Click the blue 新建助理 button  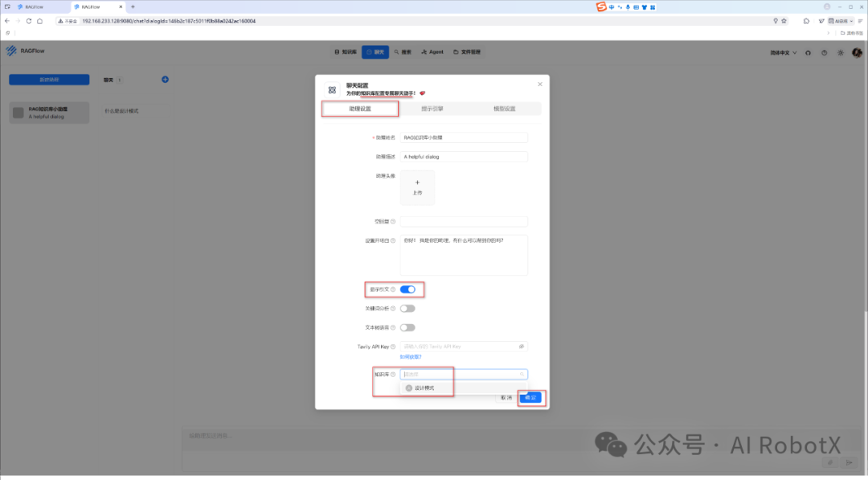pyautogui.click(x=49, y=80)
